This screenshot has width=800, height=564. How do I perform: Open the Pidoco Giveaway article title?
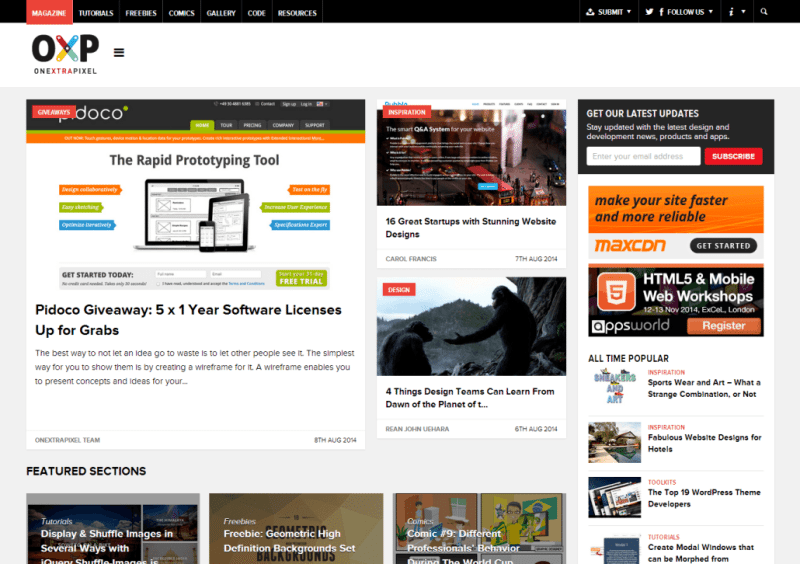click(x=188, y=320)
